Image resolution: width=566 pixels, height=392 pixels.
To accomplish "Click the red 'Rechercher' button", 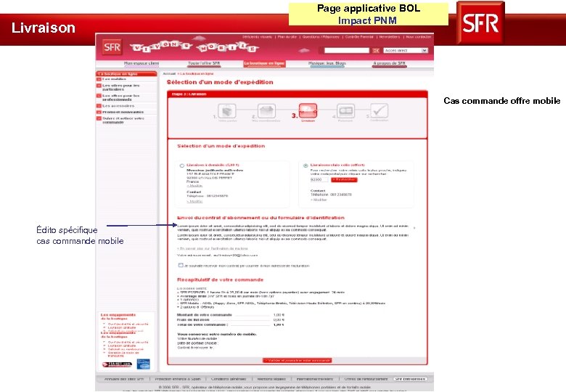I will point(345,180).
